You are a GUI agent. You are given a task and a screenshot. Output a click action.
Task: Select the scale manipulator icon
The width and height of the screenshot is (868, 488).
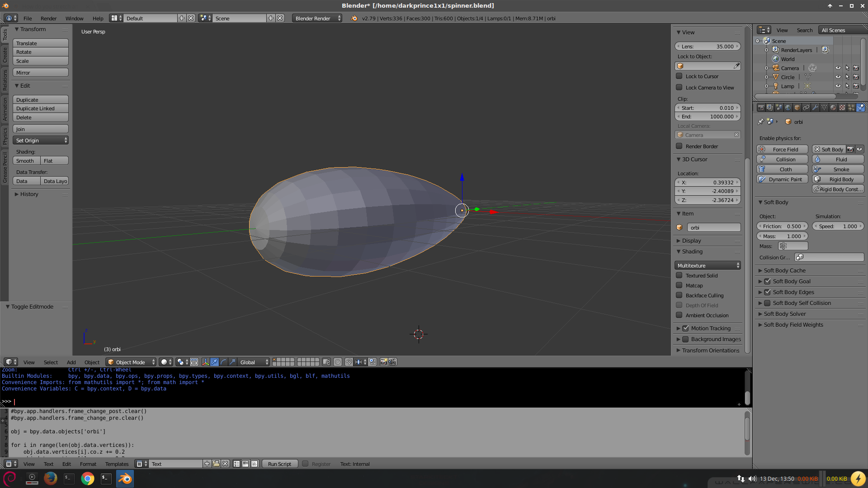click(x=232, y=362)
